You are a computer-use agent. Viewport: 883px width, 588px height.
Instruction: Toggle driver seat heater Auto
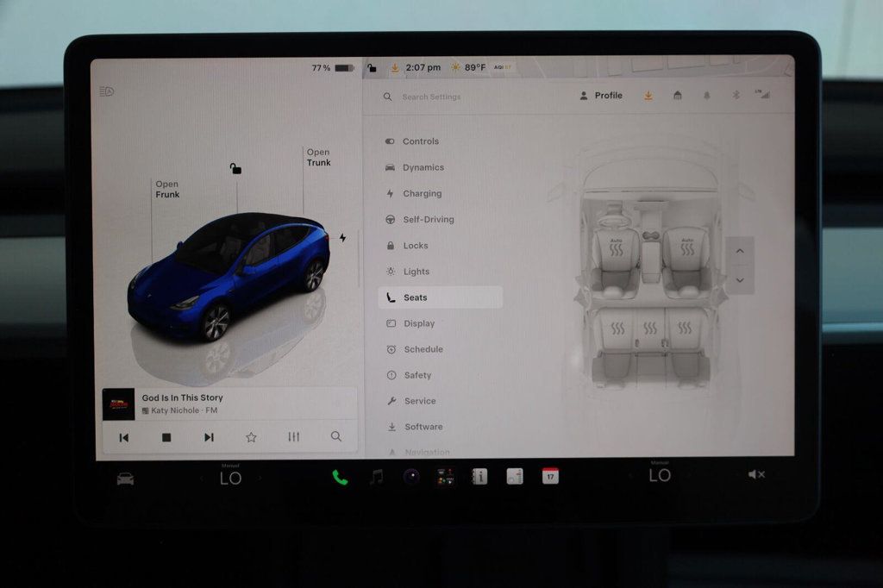616,247
